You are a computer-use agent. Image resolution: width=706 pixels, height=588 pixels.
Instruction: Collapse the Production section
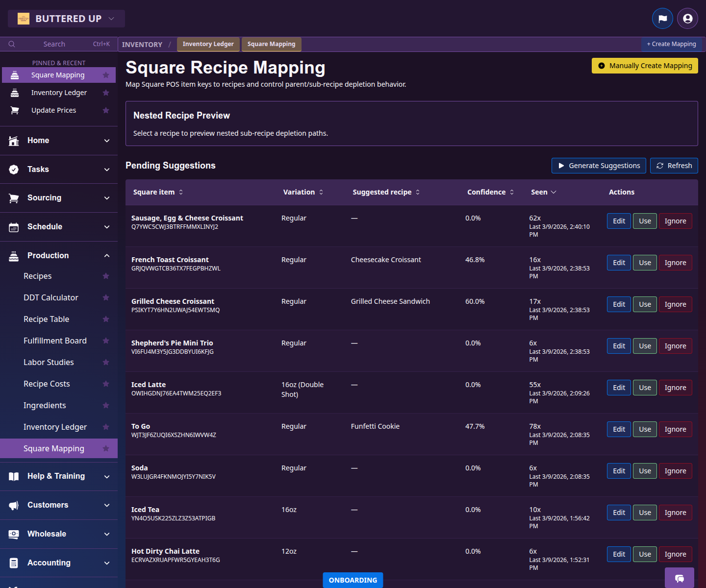tap(107, 255)
